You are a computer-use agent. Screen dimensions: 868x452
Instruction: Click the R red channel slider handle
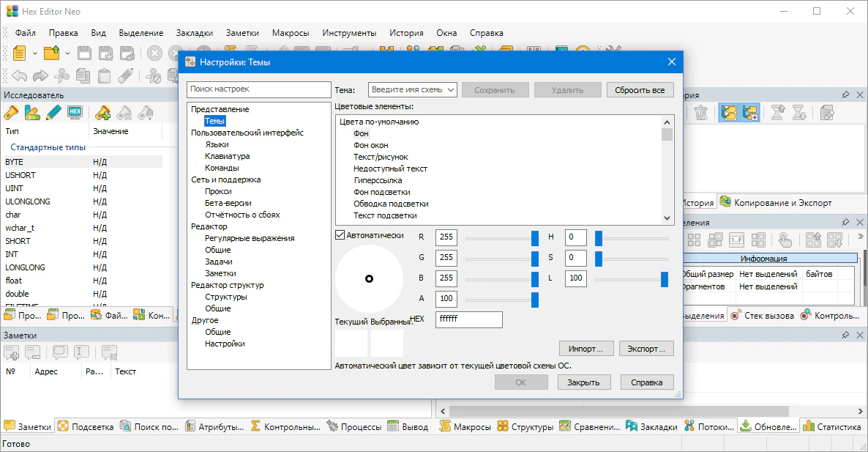(535, 238)
